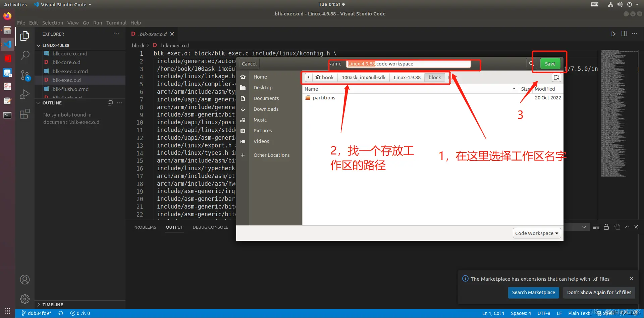This screenshot has height=318, width=644.
Task: Open the text editor from the Ubuntu dock
Action: [7, 101]
